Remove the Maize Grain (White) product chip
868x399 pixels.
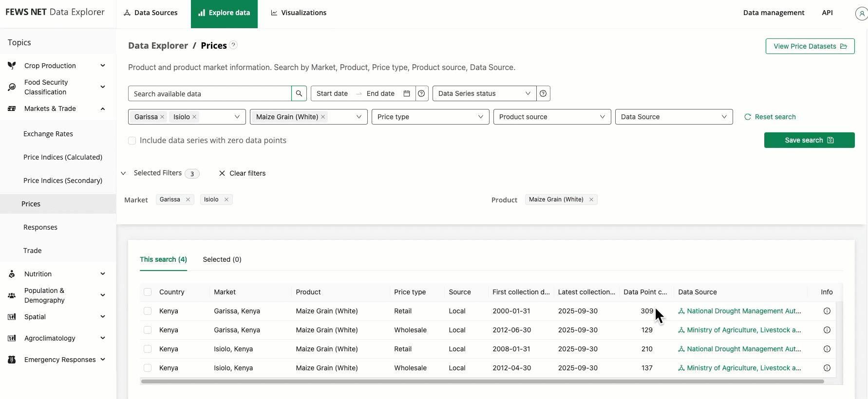click(x=591, y=199)
